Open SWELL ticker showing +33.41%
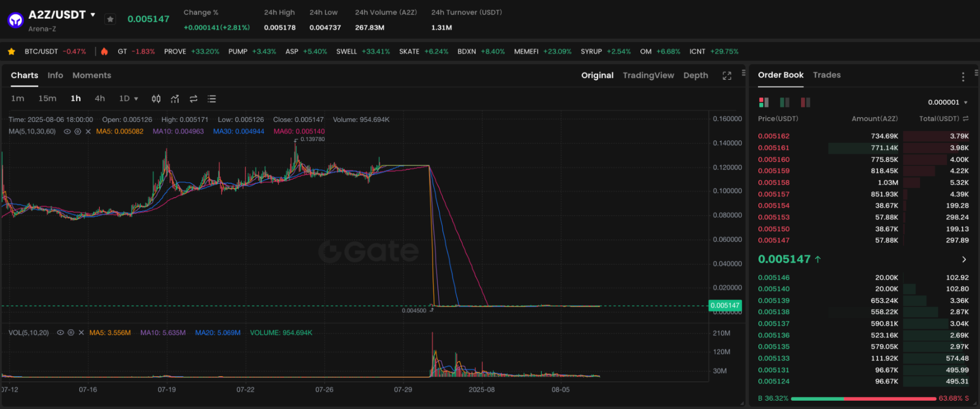980x409 pixels. (x=363, y=51)
